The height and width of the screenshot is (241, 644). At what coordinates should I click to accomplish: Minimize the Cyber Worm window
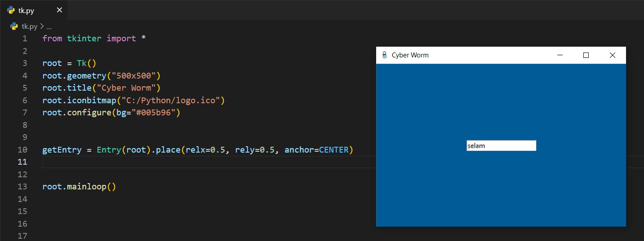[x=560, y=55]
